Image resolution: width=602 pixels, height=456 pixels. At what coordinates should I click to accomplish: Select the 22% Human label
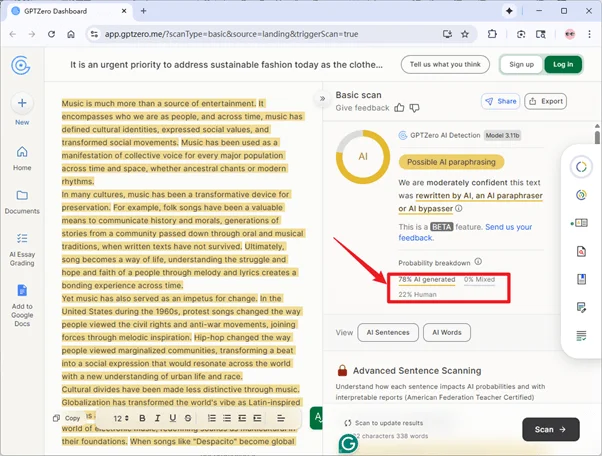click(417, 294)
